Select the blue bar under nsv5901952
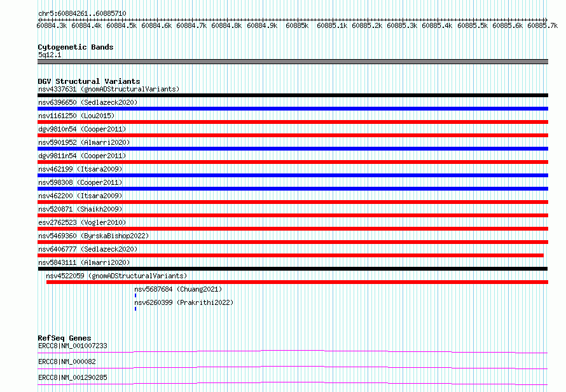This screenshot has width=566, height=392. point(293,149)
